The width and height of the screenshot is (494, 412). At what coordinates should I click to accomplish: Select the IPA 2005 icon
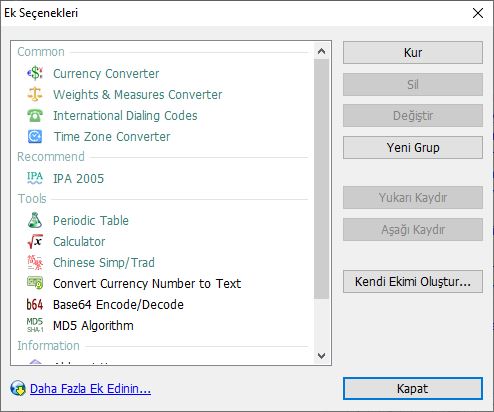(x=35, y=178)
